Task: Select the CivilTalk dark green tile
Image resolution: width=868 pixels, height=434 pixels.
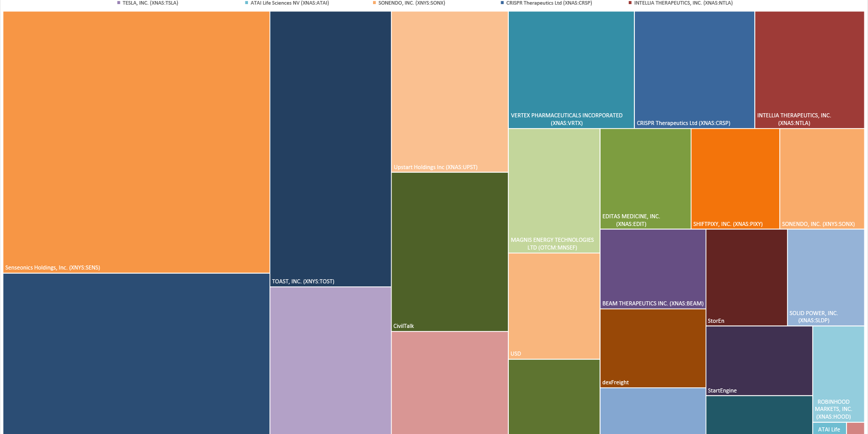Action: tap(449, 252)
